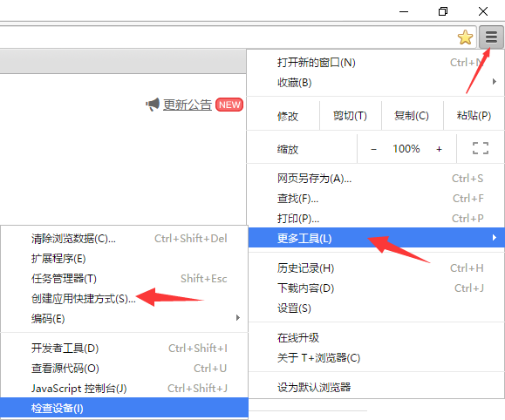The image size is (505, 420).
Task: Click the megaphone icon beside 更新公告
Action: (x=153, y=105)
